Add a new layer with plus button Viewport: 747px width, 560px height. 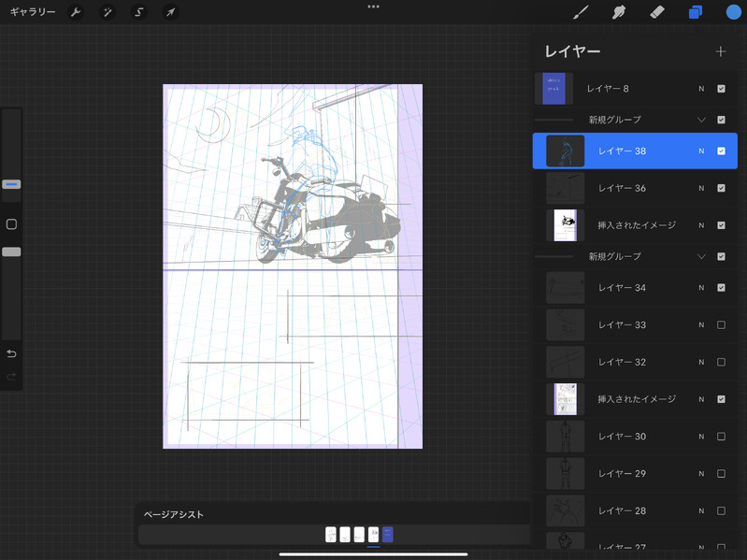click(x=720, y=51)
